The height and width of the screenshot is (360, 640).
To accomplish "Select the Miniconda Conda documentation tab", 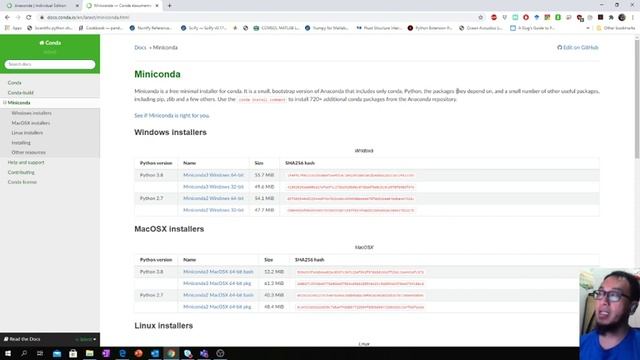I will [122, 6].
